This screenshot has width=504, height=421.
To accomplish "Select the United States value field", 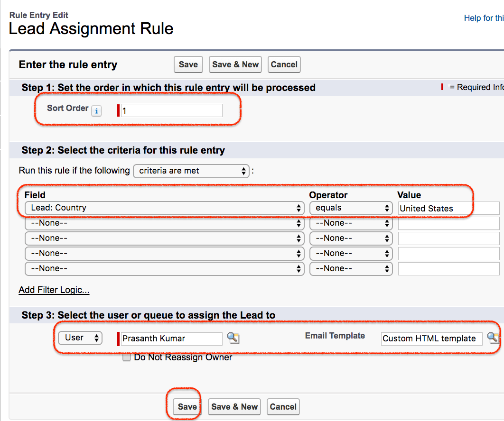I will click(x=448, y=208).
